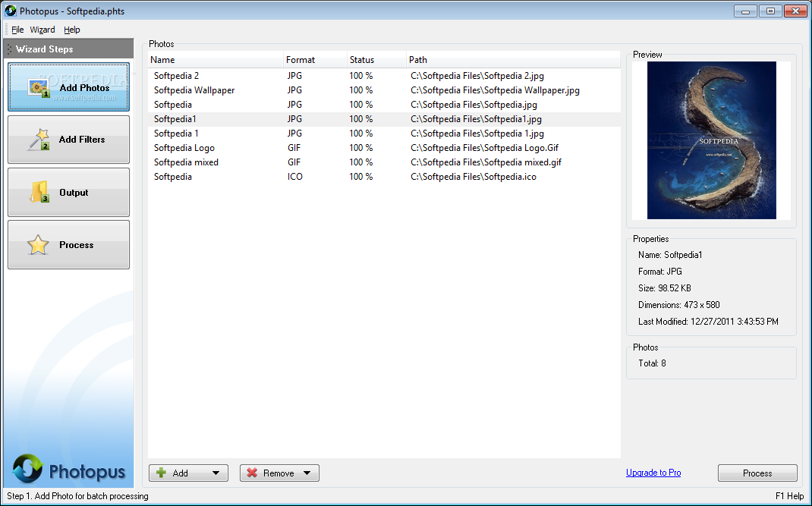
Task: Click the Dimensions: 473 x 580 property
Action: point(679,305)
